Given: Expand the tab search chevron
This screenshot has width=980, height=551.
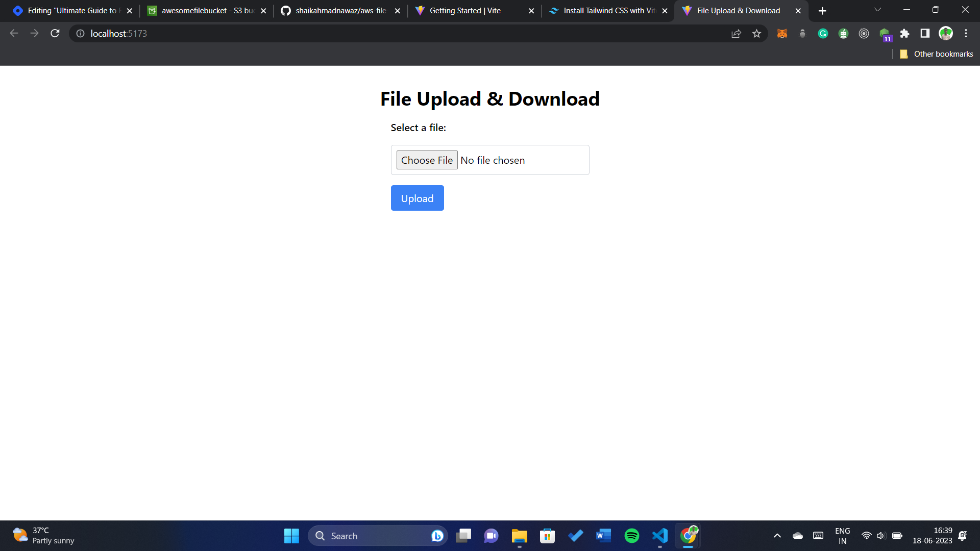Looking at the screenshot, I should point(877,10).
